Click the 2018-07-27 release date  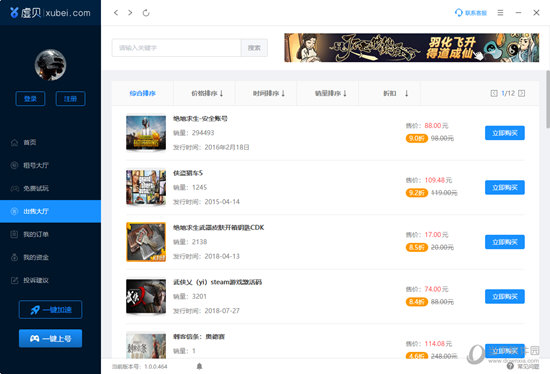222,311
